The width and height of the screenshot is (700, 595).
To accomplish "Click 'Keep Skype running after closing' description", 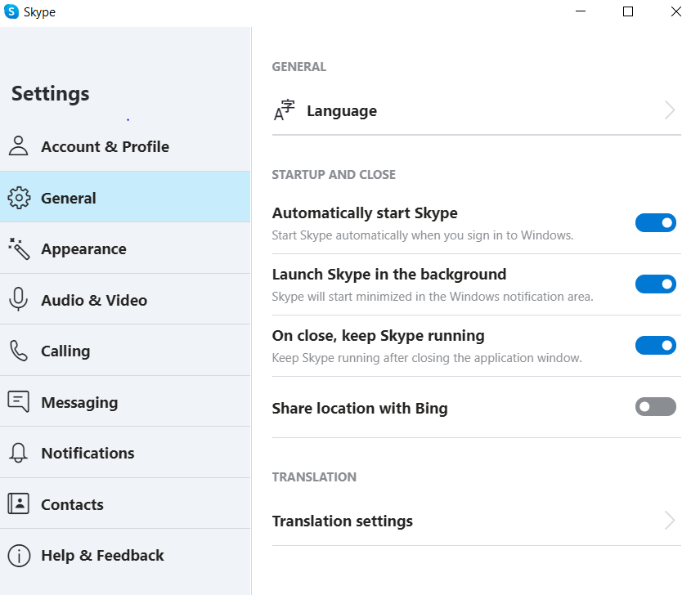I will click(x=427, y=358).
